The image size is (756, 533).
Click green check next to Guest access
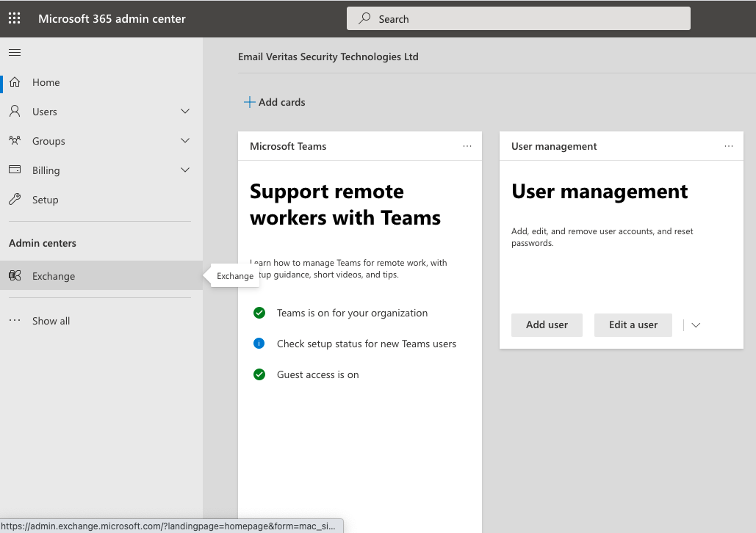[259, 374]
